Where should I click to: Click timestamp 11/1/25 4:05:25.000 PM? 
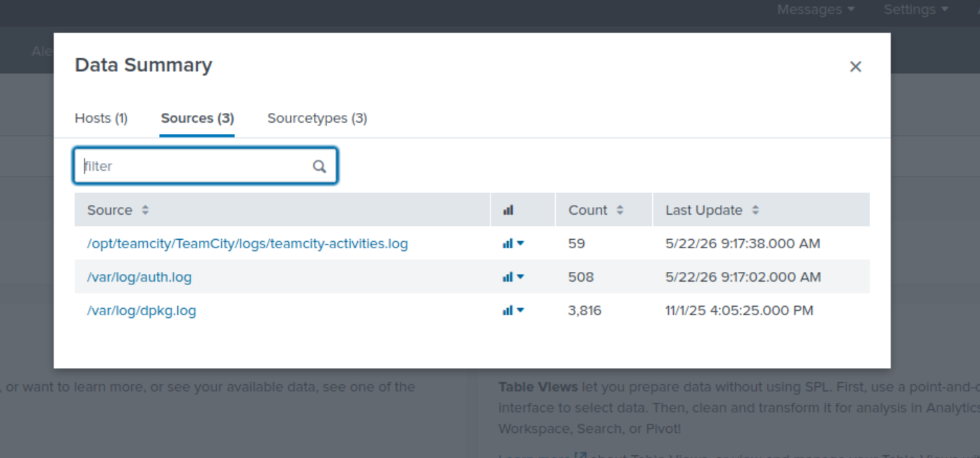pos(739,310)
